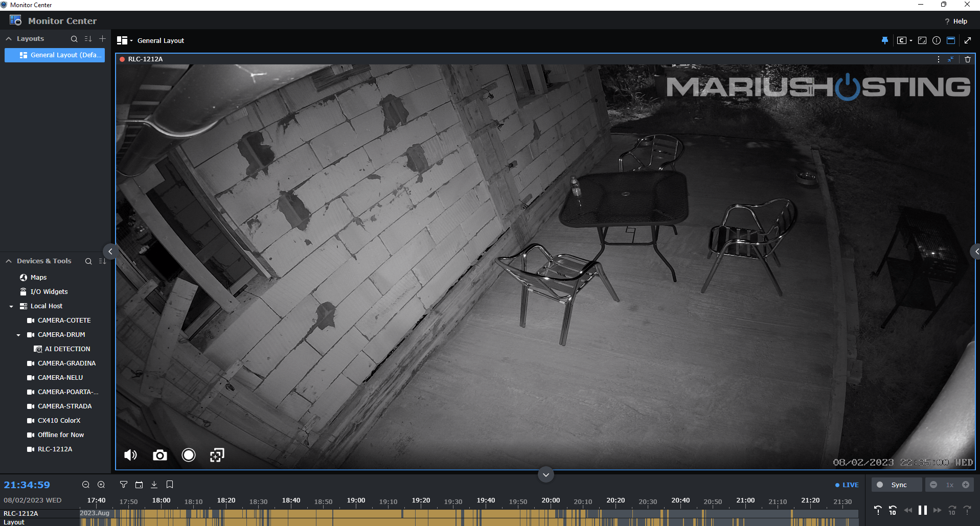
Task: Sort the Devices & Tools list
Action: pos(102,261)
